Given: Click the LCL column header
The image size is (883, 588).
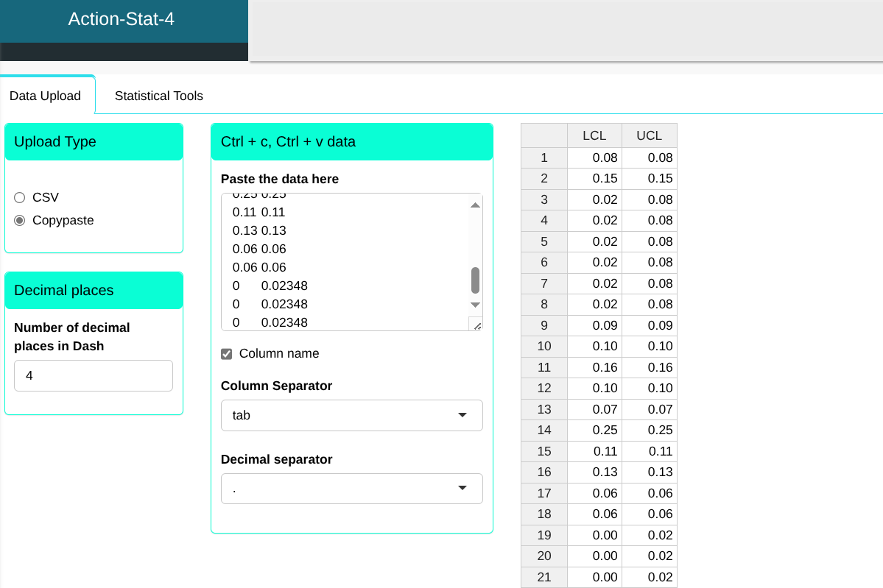Looking at the screenshot, I should click(594, 136).
